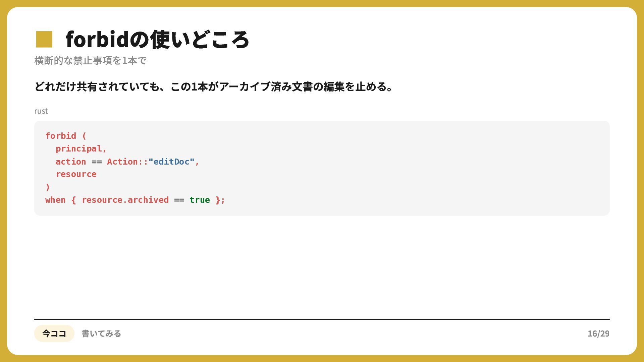Click the when keyword in code
Viewport: 644px width, 362px height.
click(55, 200)
